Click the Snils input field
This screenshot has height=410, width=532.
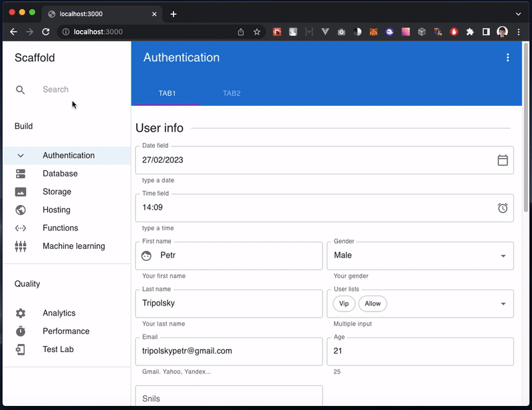click(x=229, y=396)
